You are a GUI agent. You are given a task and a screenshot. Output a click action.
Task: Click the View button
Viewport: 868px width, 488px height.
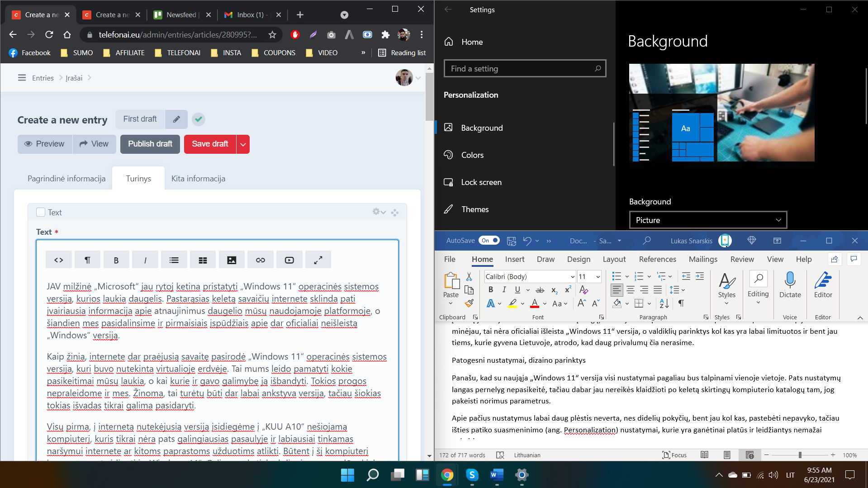pyautogui.click(x=94, y=144)
